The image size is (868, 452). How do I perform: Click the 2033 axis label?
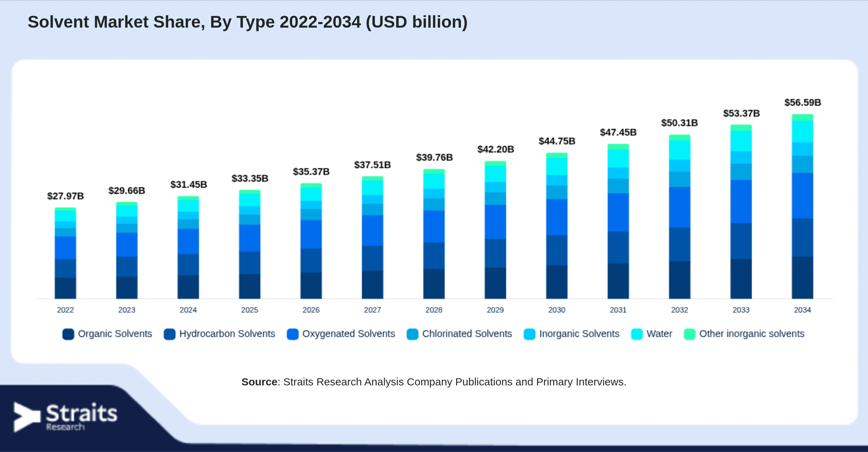click(741, 310)
